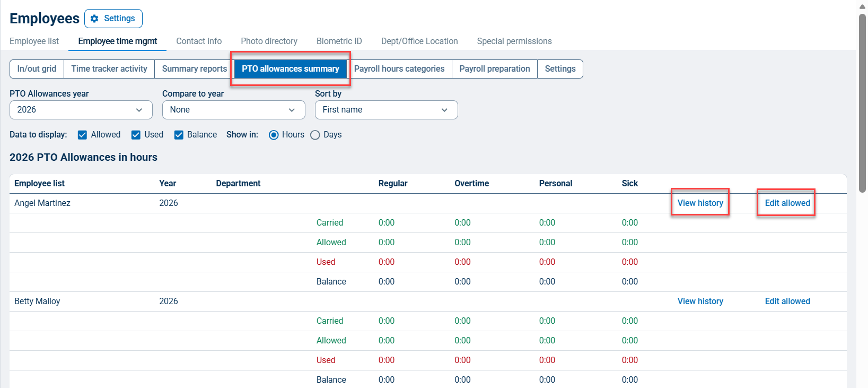This screenshot has height=388, width=868.
Task: Toggle the Balance data checkbox
Action: [179, 135]
